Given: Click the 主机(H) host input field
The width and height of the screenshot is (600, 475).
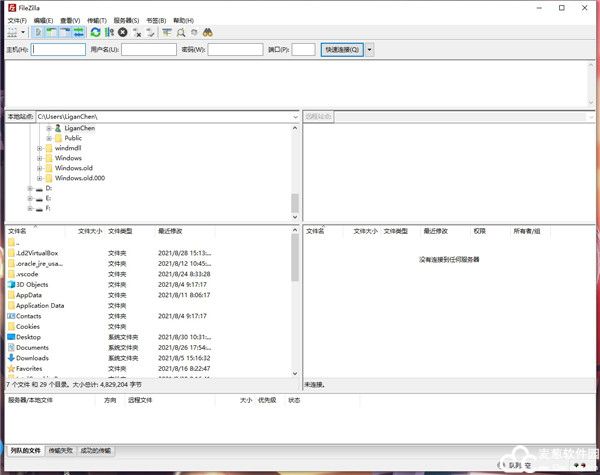Looking at the screenshot, I should [x=58, y=49].
